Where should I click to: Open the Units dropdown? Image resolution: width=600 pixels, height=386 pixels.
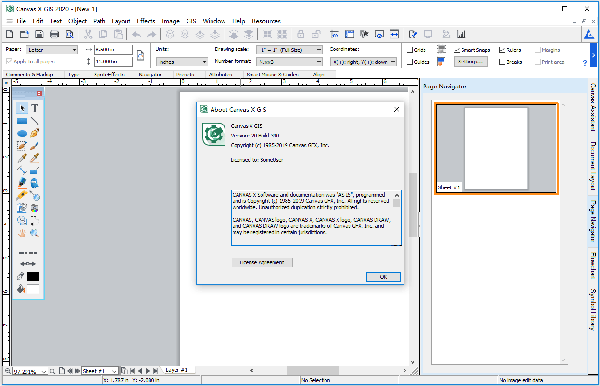182,62
